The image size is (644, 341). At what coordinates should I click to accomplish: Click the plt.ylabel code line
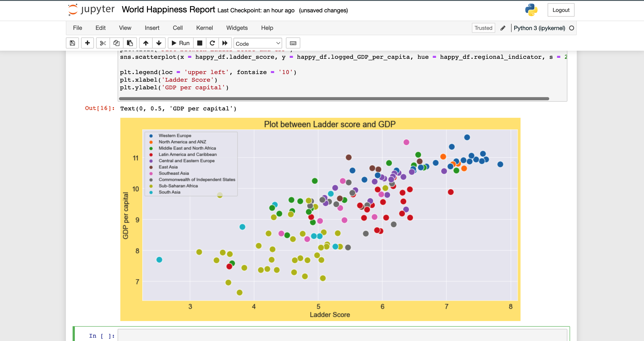click(x=174, y=87)
